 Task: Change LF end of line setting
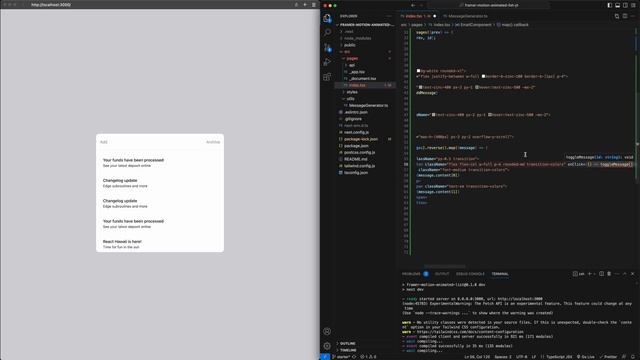click(533, 357)
